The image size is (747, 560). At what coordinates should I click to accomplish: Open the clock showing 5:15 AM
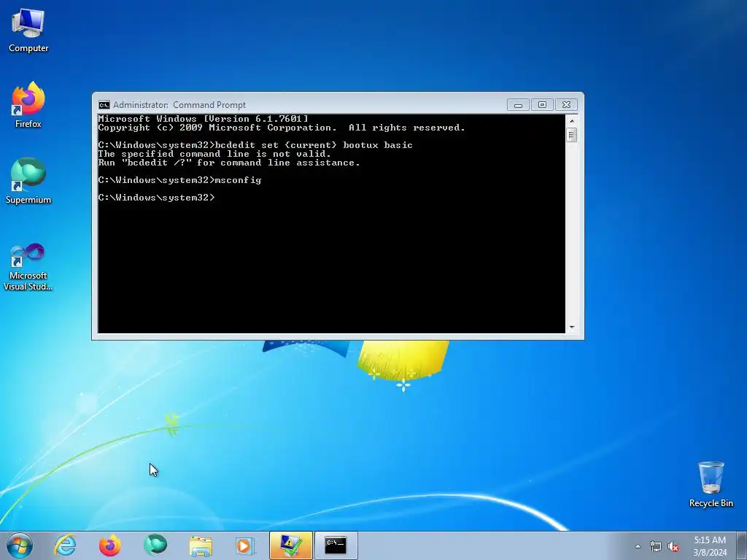click(710, 545)
